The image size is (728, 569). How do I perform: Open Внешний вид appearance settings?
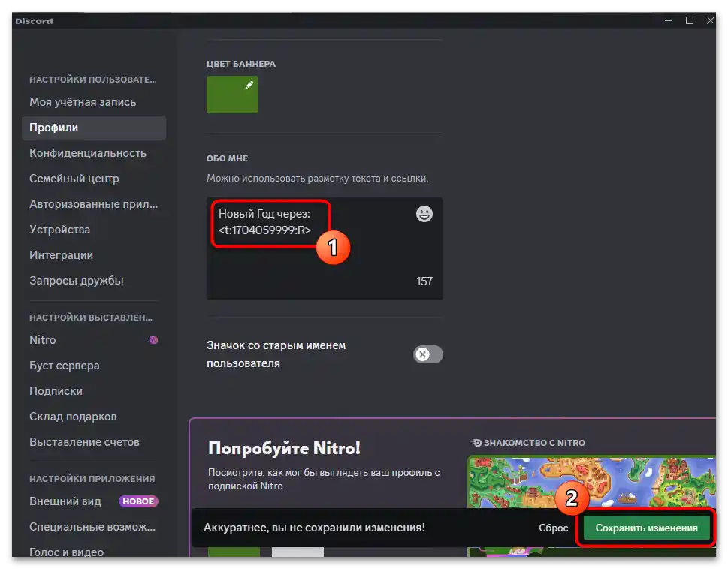point(94,501)
